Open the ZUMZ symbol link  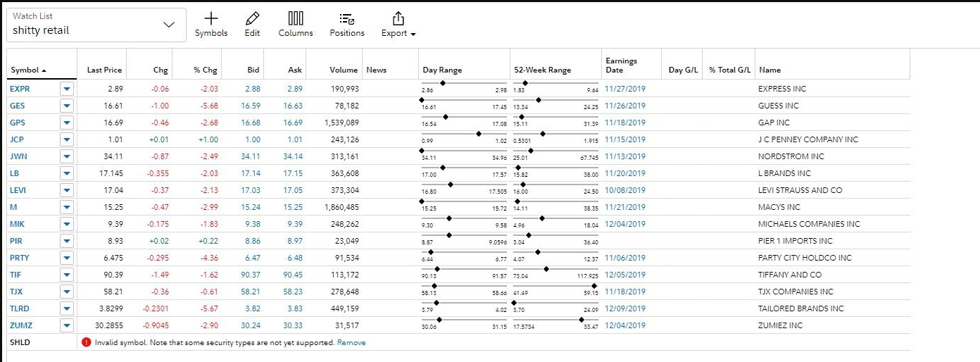pos(21,325)
